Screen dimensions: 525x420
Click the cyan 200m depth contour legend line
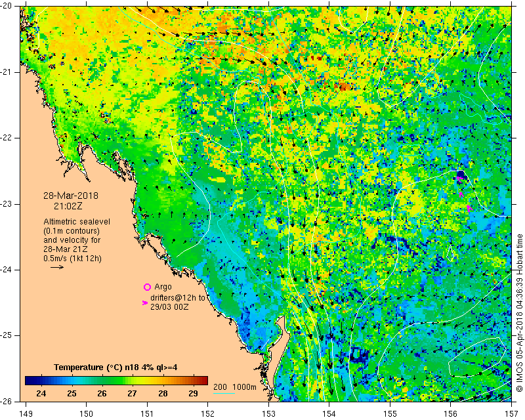point(224,393)
